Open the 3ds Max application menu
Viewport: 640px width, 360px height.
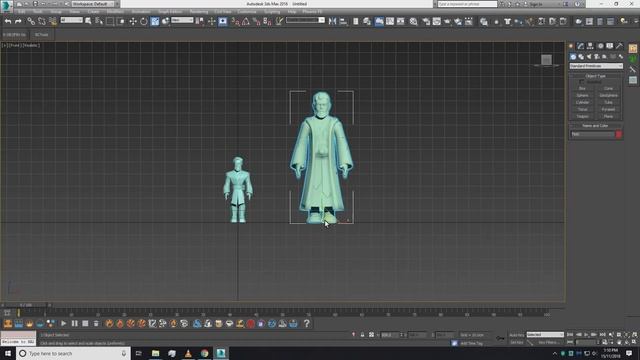click(x=6, y=5)
